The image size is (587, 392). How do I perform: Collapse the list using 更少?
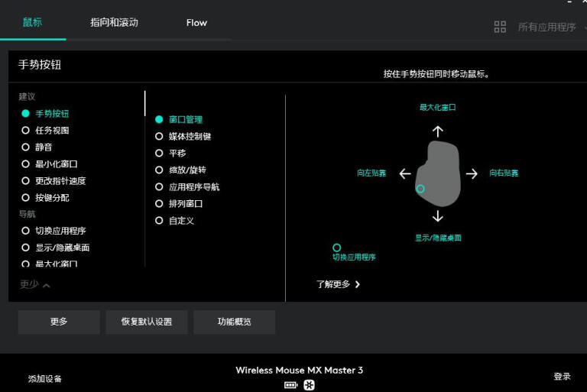click(34, 284)
